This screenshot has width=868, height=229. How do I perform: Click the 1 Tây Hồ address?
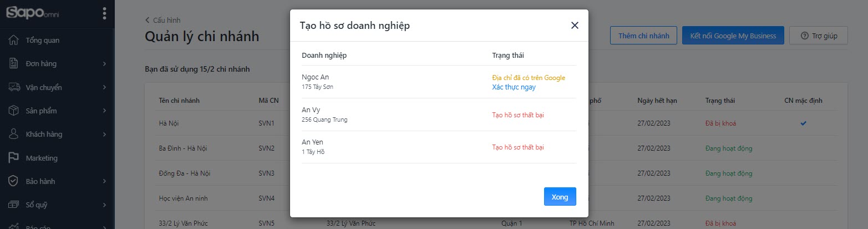(x=313, y=152)
